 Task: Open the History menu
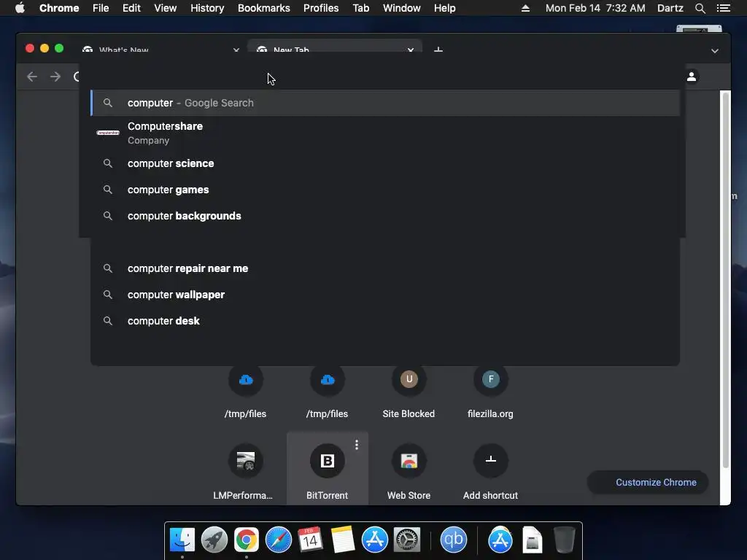207,8
